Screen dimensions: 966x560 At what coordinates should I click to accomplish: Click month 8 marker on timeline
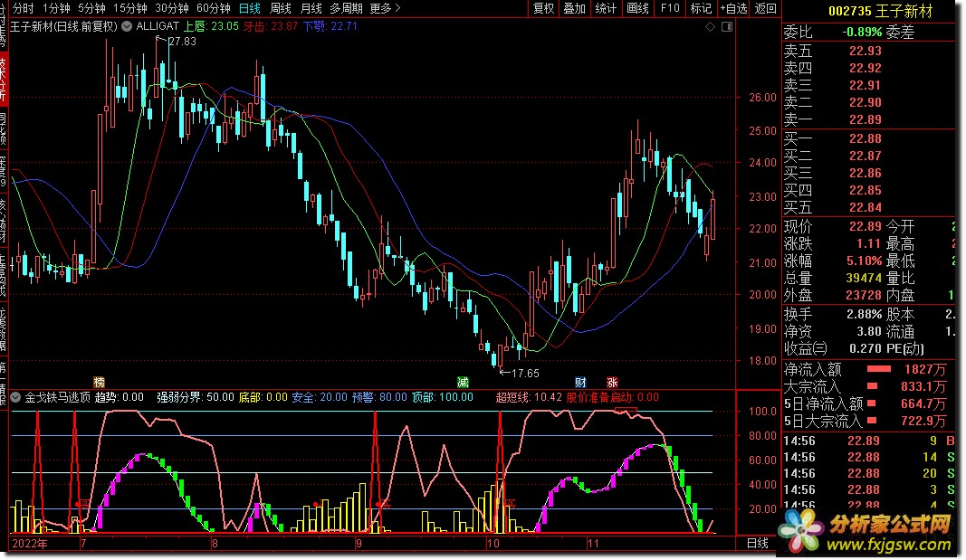[215, 544]
